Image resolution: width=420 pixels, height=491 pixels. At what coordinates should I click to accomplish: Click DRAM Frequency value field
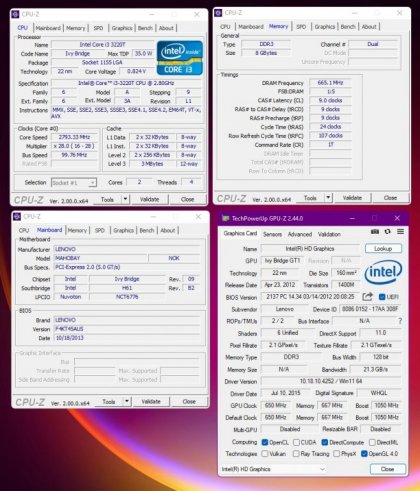330,83
